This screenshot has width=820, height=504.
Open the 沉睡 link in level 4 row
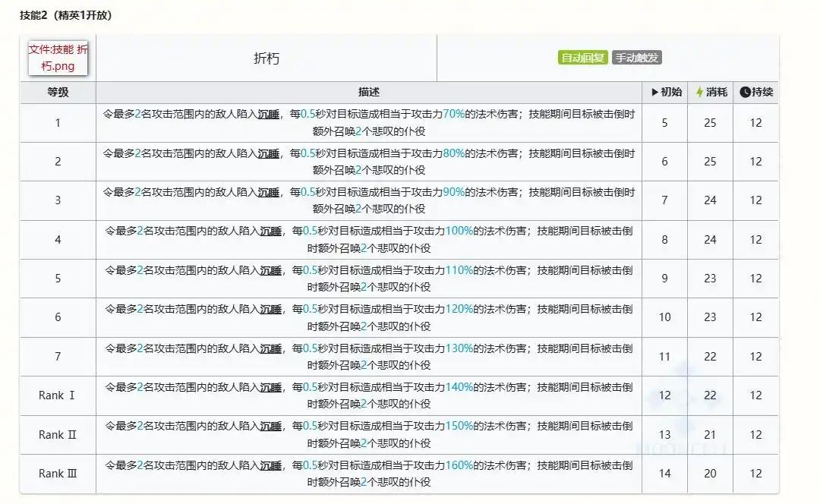tap(271, 232)
